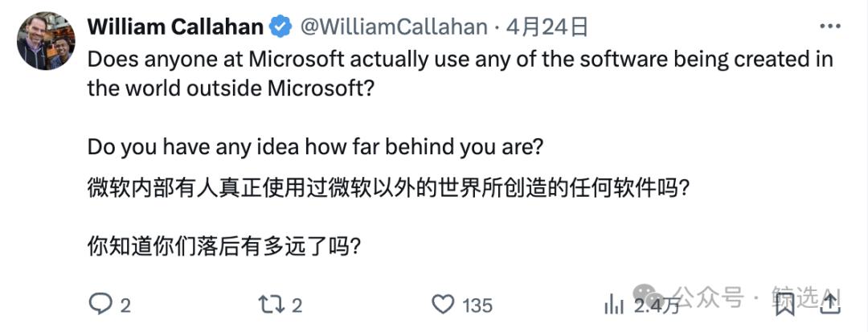Open the @WilliamCallahan handle link

point(394,27)
